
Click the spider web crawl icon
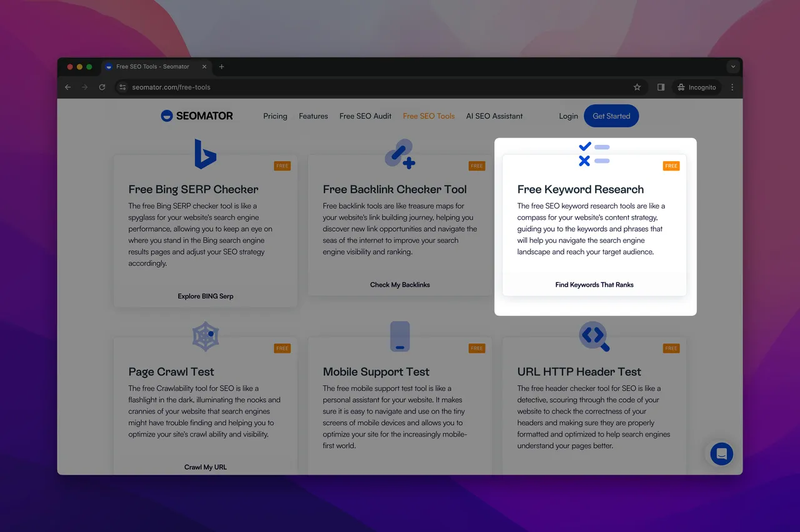tap(205, 337)
